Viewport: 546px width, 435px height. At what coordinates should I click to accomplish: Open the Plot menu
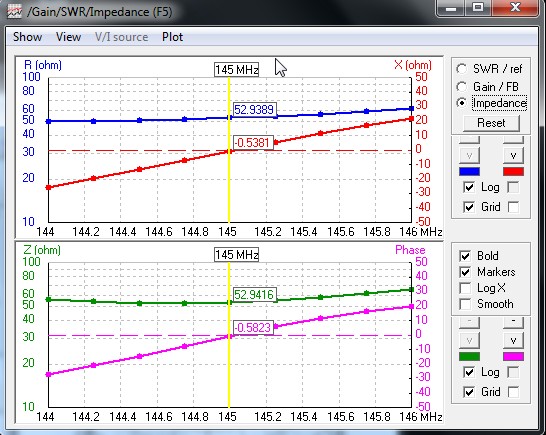click(x=172, y=37)
